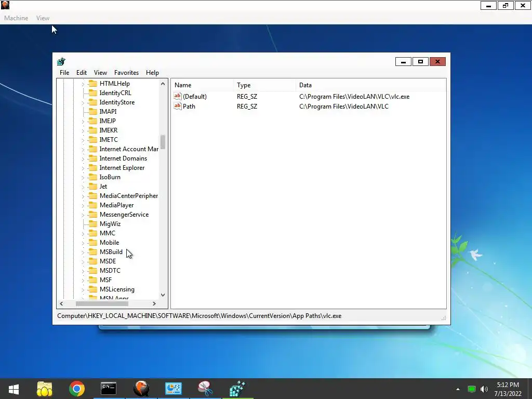Select the MSDE key
The width and height of the screenshot is (532, 399).
tap(108, 261)
